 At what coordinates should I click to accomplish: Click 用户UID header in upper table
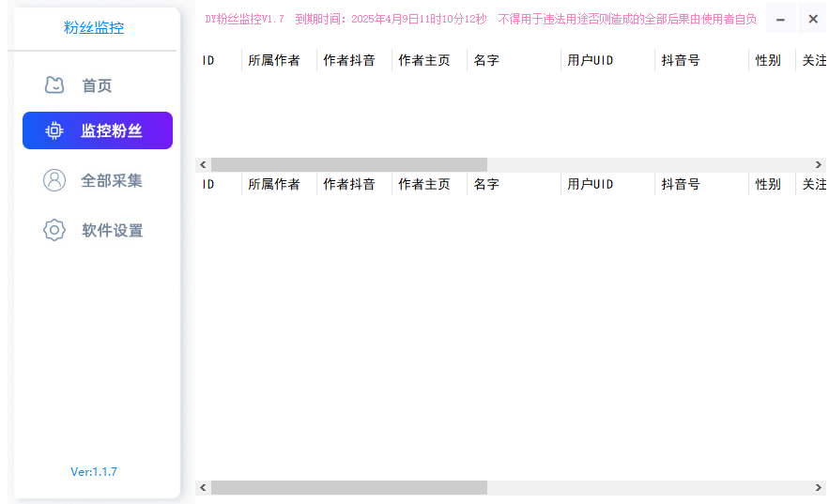click(x=591, y=60)
